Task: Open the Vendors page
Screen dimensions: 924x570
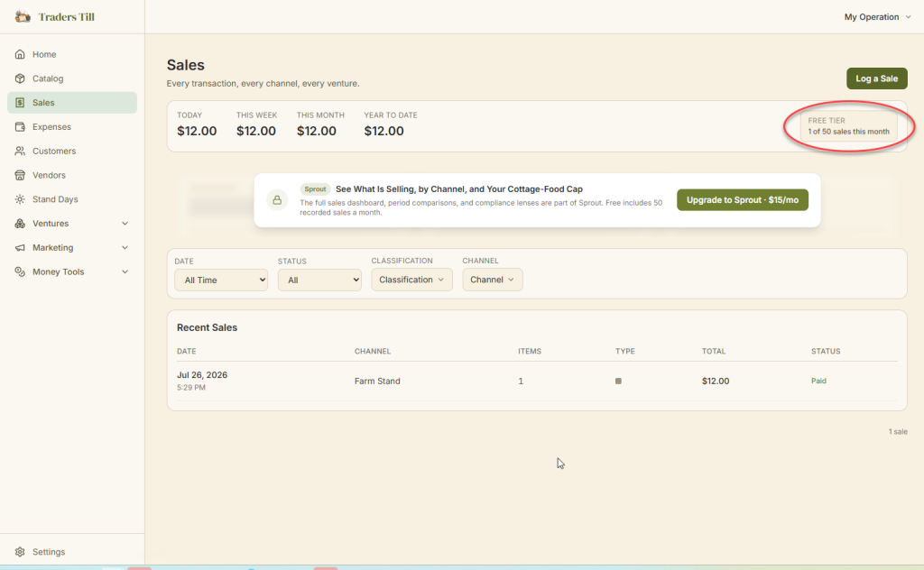Action: click(72, 175)
